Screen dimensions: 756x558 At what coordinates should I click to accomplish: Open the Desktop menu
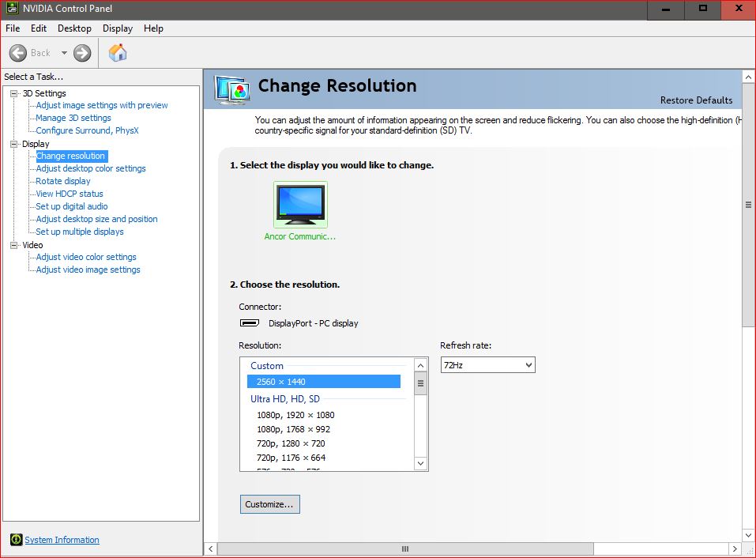[x=74, y=28]
